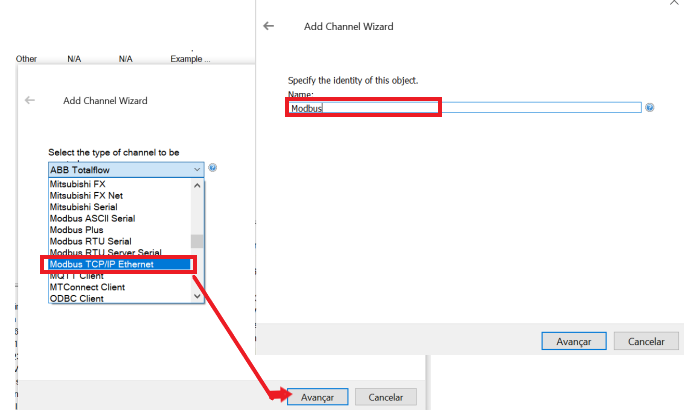684x410 pixels.
Task: Pick Modbus Plus in the list
Action: (75, 230)
